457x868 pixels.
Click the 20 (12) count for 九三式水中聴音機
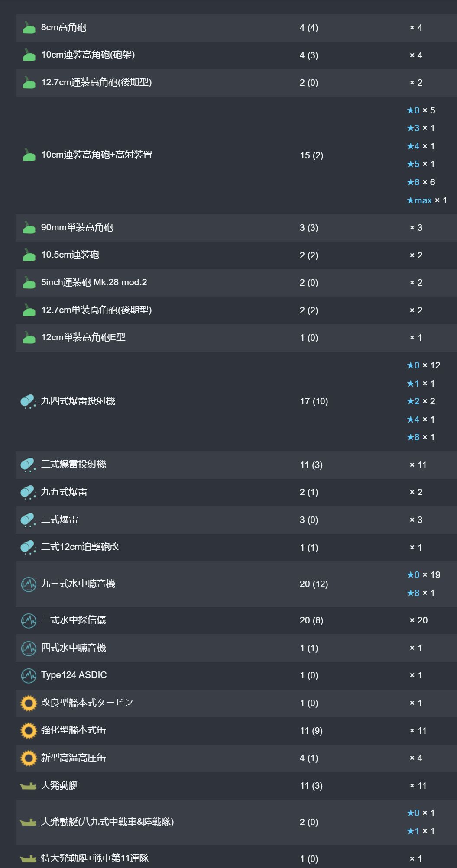tap(314, 584)
